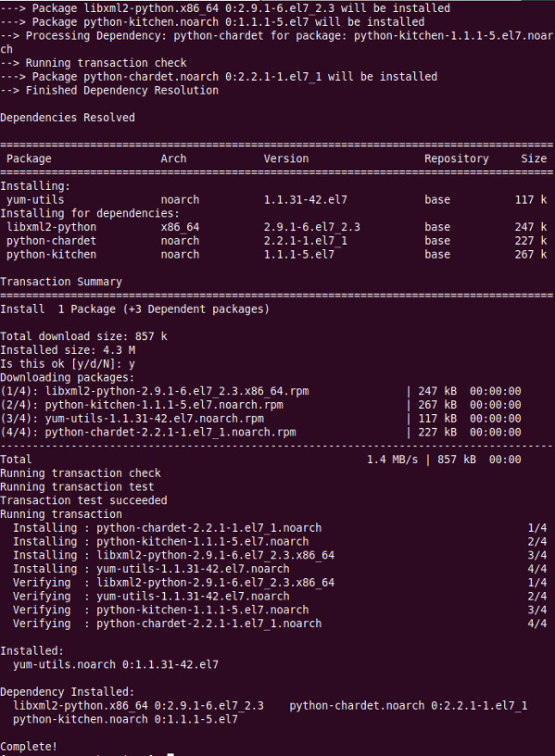Click the 'Verifying : python-chardet' 4/4 line
The width and height of the screenshot is (555, 756).
(x=280, y=624)
